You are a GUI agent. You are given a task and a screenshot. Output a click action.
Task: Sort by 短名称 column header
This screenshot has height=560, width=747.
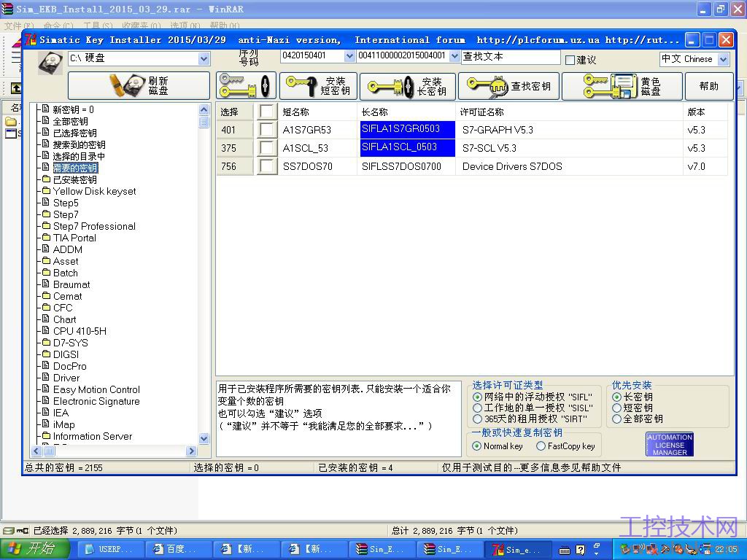[317, 112]
